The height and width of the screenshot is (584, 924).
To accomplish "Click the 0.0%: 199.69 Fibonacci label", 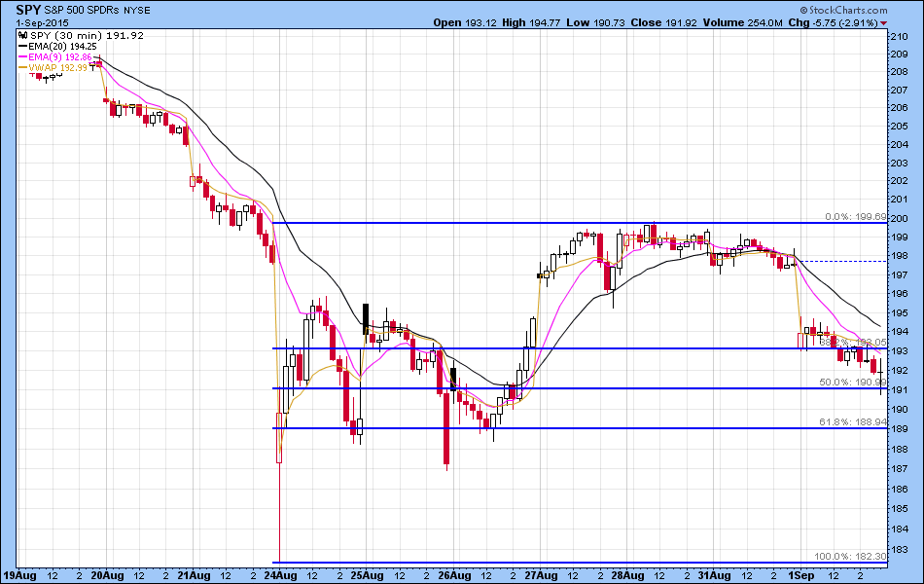I will (x=856, y=216).
